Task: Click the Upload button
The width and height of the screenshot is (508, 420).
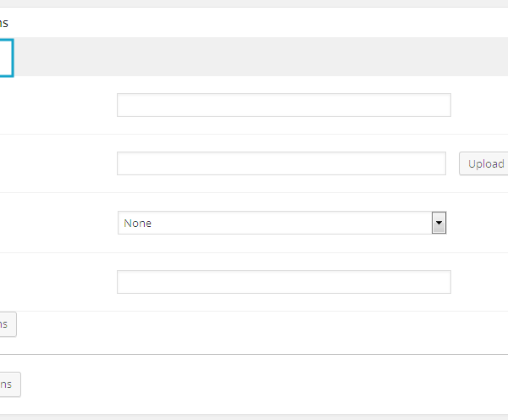Action: [x=485, y=163]
